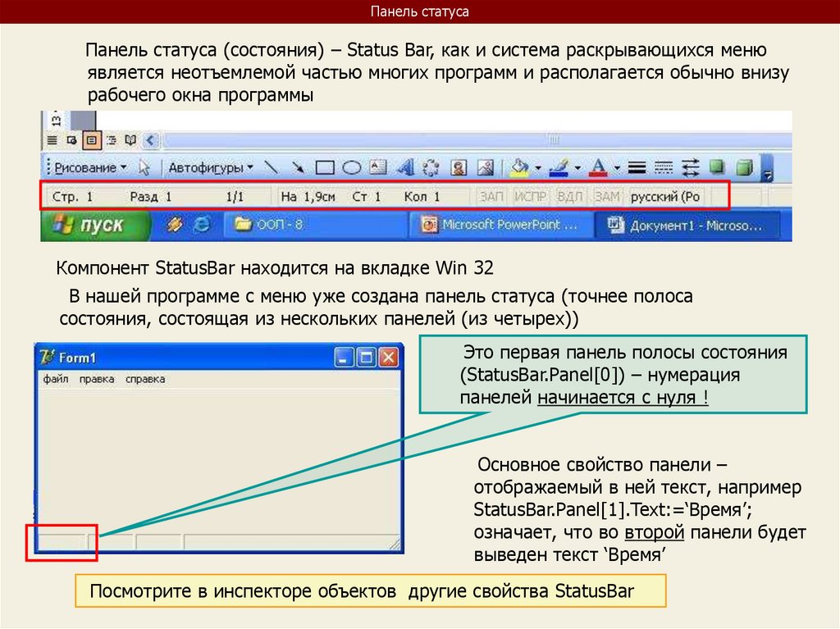Open the справка menu in Form1
The image size is (840, 629).
[145, 379]
